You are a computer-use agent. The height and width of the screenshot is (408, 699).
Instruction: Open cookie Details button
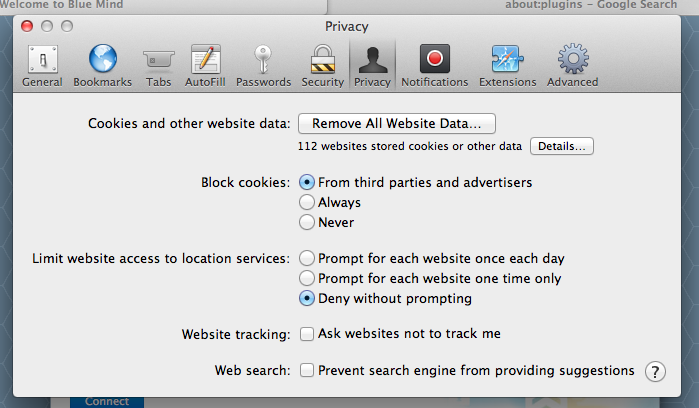(562, 146)
